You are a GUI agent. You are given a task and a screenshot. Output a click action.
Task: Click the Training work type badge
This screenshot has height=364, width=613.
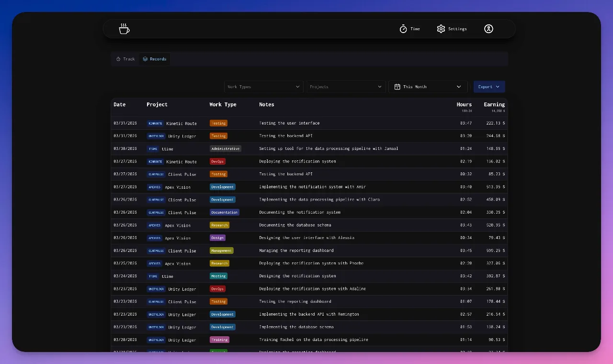coord(219,340)
